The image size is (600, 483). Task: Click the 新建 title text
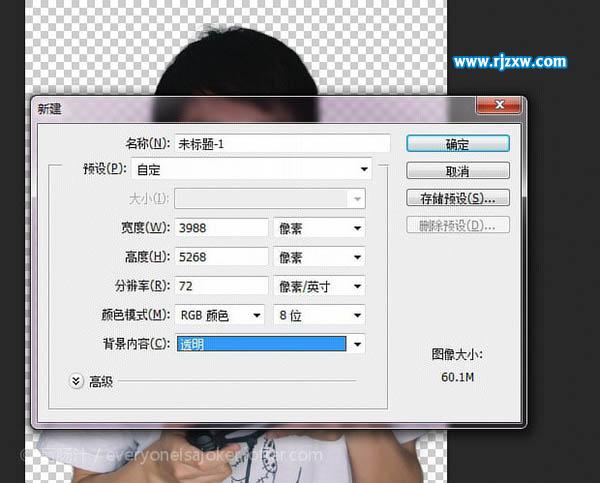pos(49,109)
